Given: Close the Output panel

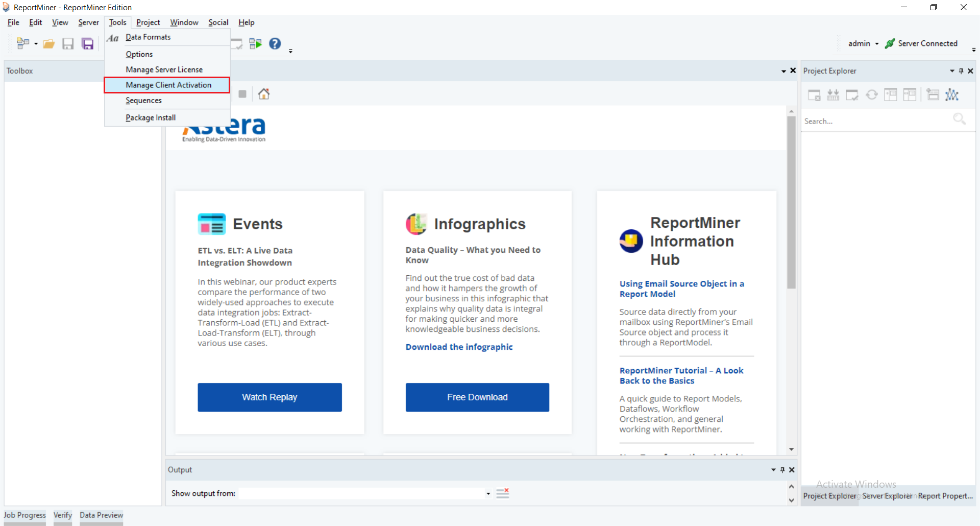Looking at the screenshot, I should (x=792, y=470).
